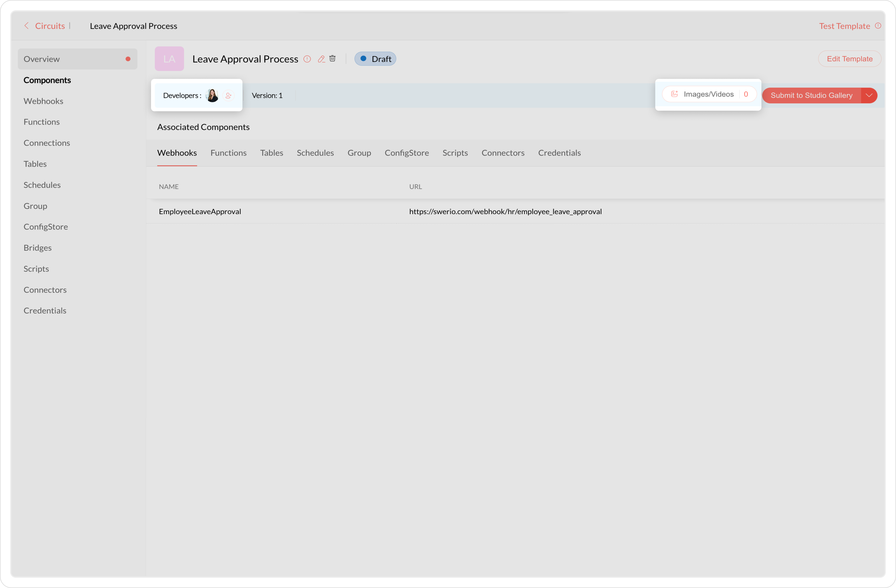Click the pencil edit icon beside the title
The width and height of the screenshot is (896, 588).
coord(321,59)
